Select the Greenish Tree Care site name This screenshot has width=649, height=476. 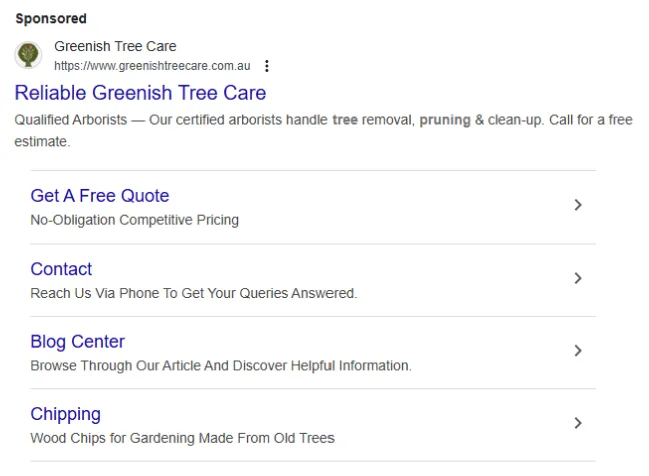coord(115,46)
